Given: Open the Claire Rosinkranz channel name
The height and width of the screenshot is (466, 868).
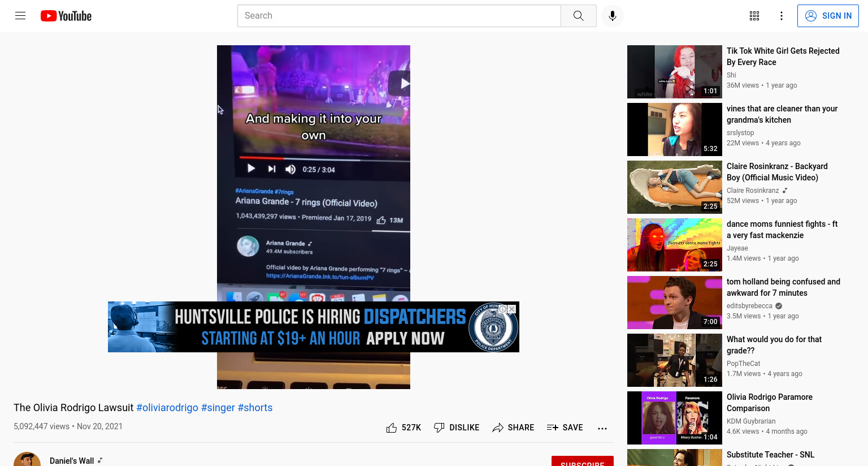Looking at the screenshot, I should coord(753,191).
